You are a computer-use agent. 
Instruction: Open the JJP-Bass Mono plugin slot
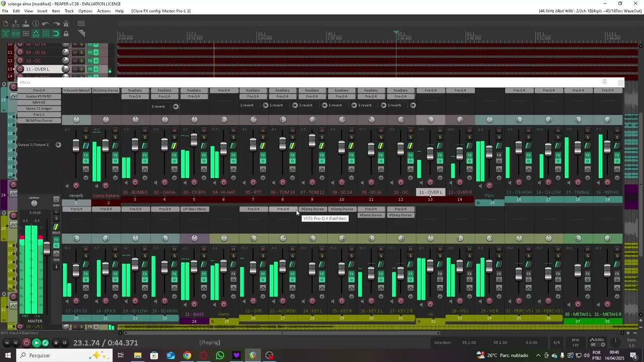(194, 209)
